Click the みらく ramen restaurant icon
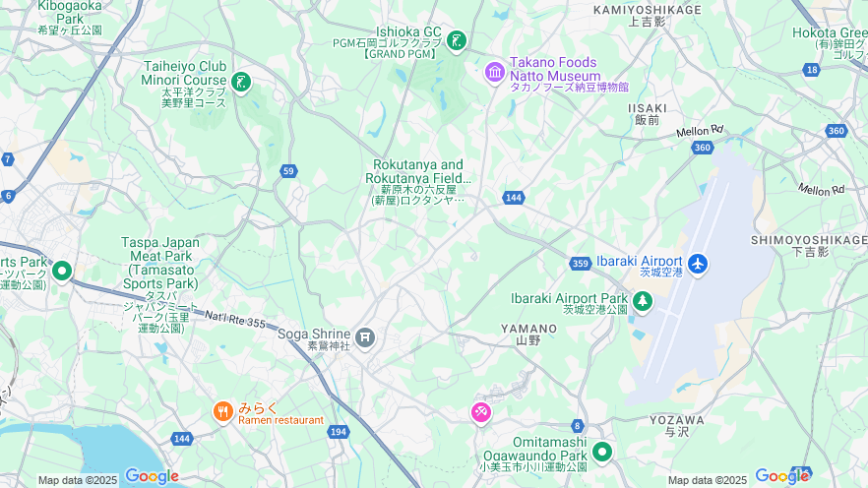Image resolution: width=868 pixels, height=488 pixels. pyautogui.click(x=223, y=412)
